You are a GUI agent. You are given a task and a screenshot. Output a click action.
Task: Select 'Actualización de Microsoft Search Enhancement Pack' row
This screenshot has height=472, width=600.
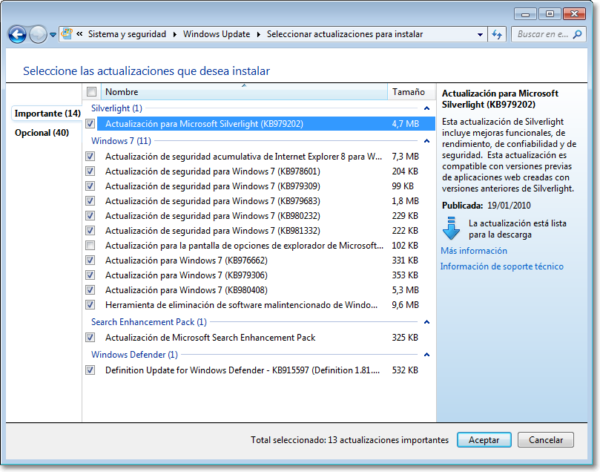pos(266,337)
